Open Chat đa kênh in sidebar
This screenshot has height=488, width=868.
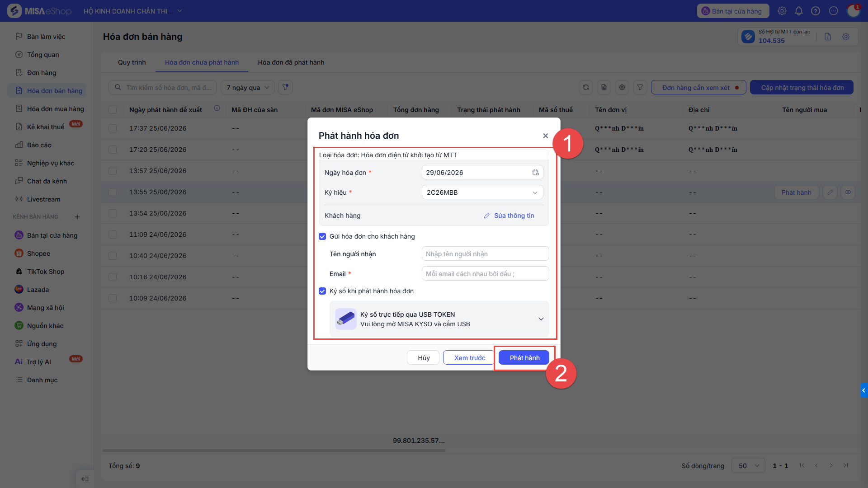[47, 181]
